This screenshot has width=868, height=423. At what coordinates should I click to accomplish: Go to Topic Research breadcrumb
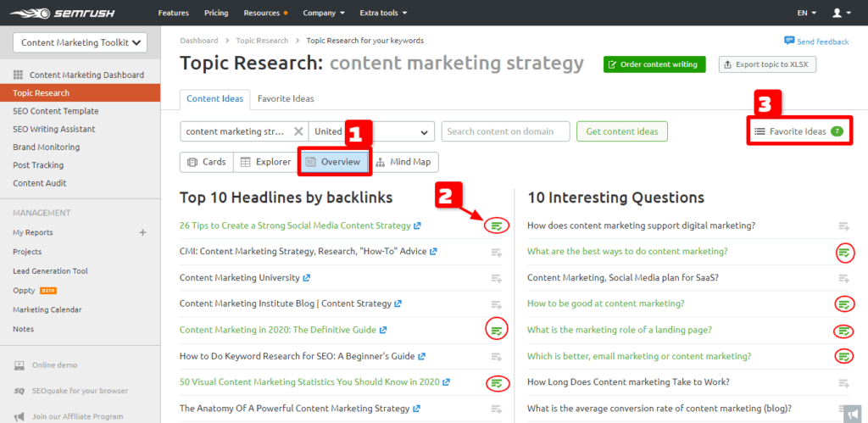(262, 41)
